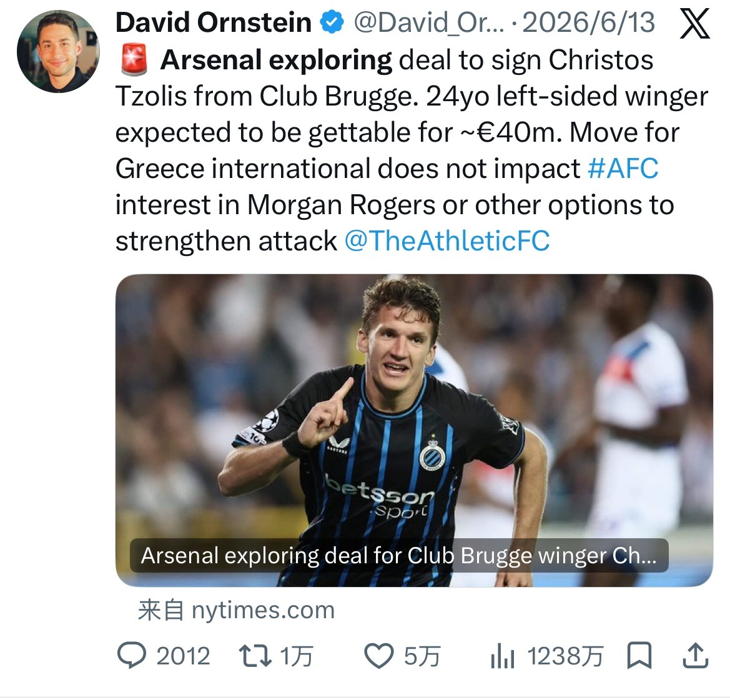Click the share upload icon
This screenshot has width=730, height=700.
[x=696, y=655]
